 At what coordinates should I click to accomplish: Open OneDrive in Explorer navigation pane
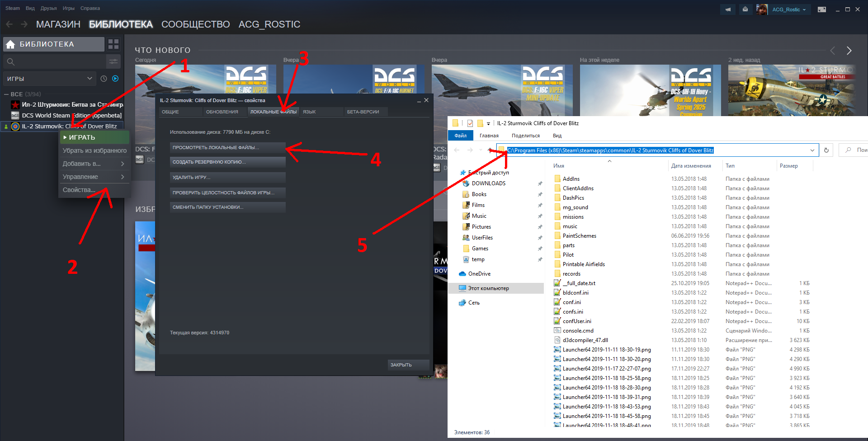[479, 274]
